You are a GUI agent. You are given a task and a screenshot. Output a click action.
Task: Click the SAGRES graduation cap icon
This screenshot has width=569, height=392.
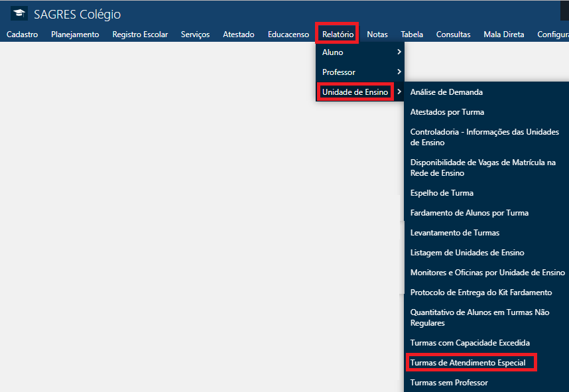point(19,13)
